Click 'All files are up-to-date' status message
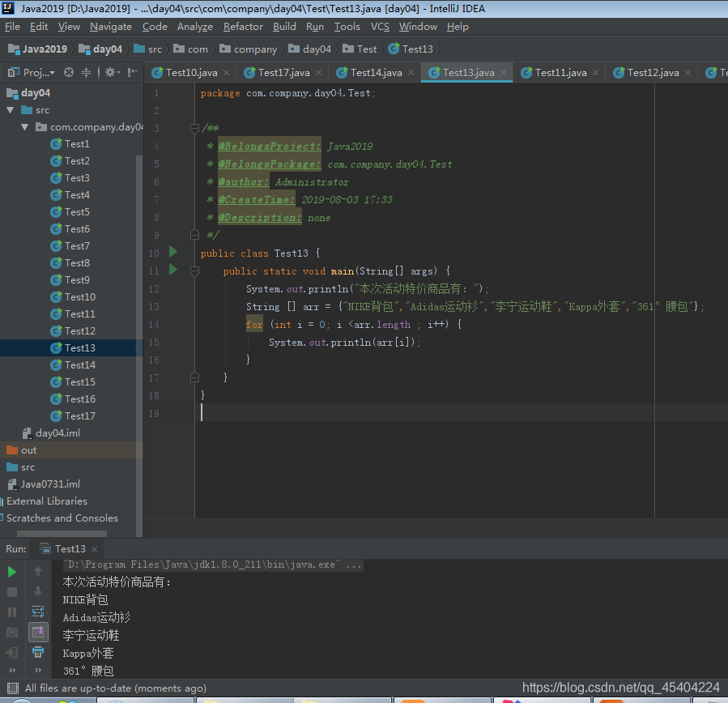The image size is (728, 703). [116, 688]
